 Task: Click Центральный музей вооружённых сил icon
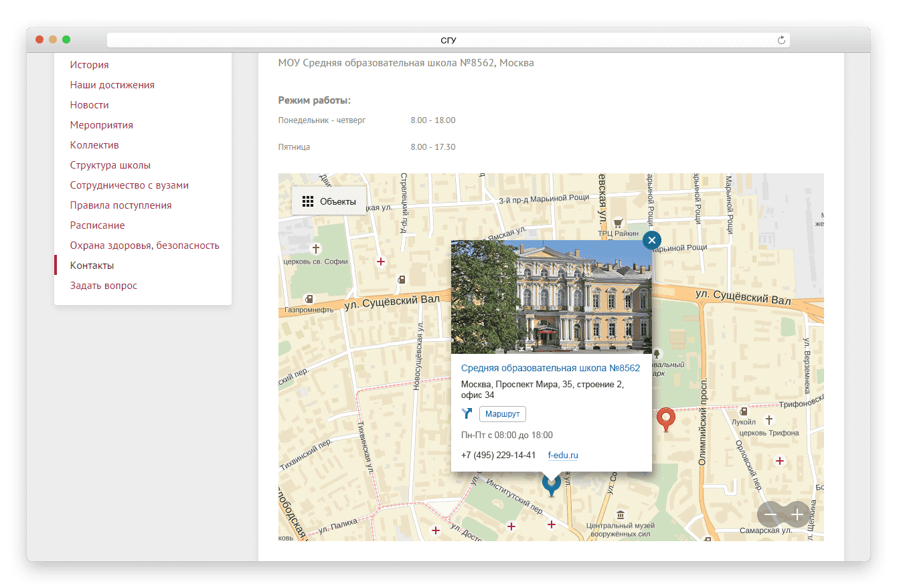[x=620, y=514]
